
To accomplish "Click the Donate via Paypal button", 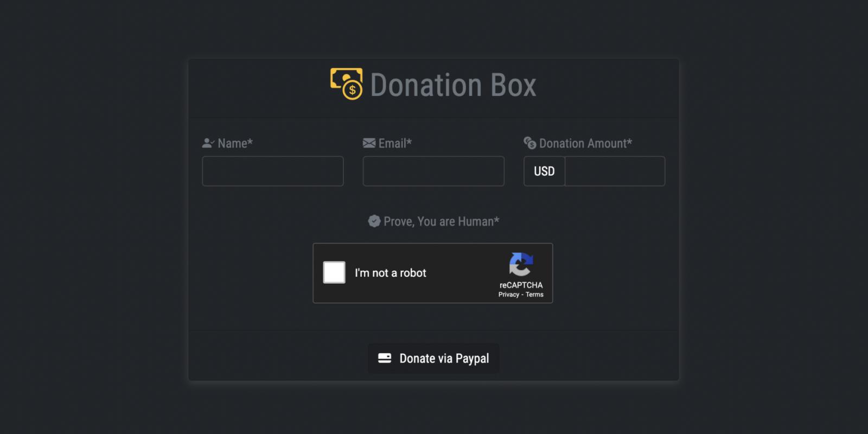I will tap(433, 358).
